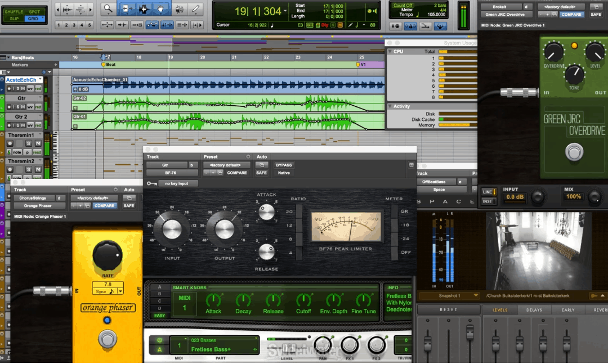The image size is (608, 364).
Task: Open the Smart Knobs EASY panel
Action: [160, 316]
